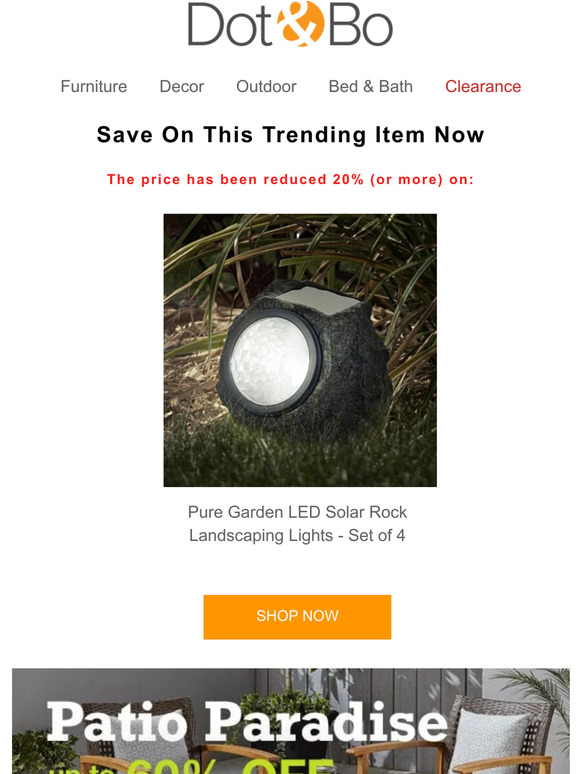Screen dimensions: 580x774
Task: Click the orange ampersand circle in logo
Action: pos(300,24)
